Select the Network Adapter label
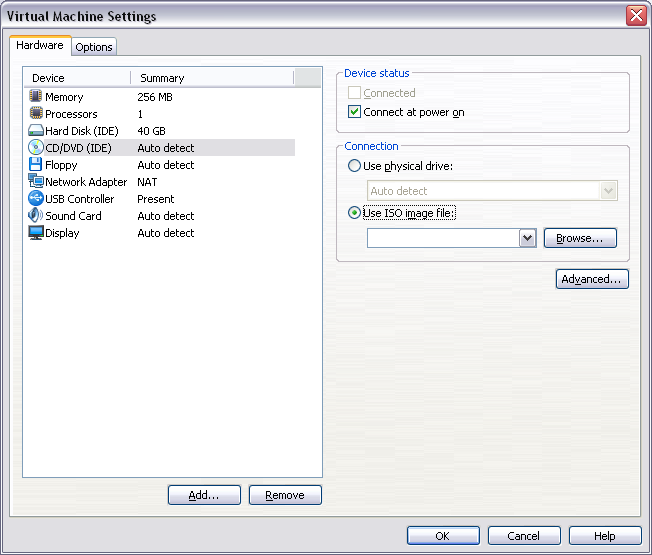 pos(86,182)
